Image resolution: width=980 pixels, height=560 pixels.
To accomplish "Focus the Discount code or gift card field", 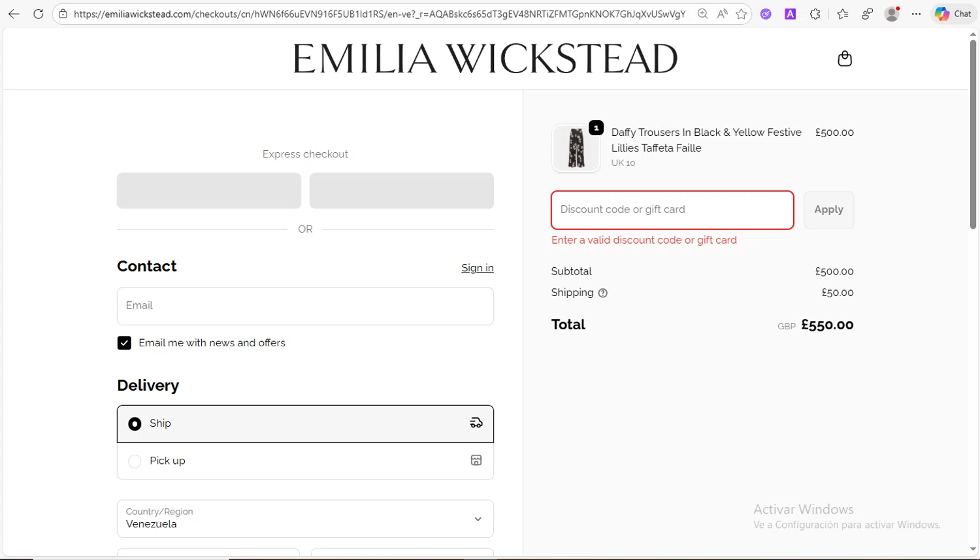I will point(672,210).
